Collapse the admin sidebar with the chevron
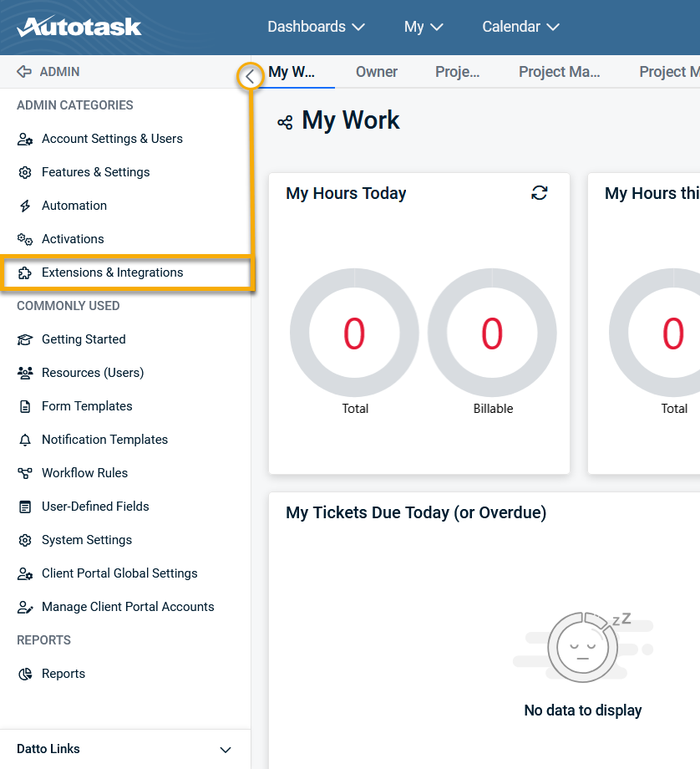Image resolution: width=700 pixels, height=769 pixels. 250,77
